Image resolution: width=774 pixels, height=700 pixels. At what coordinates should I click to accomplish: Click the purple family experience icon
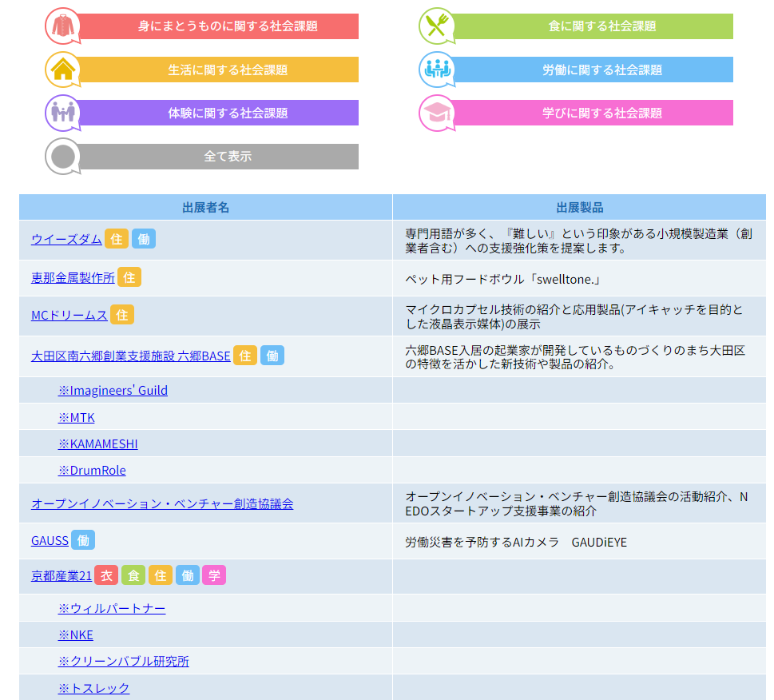tap(62, 113)
